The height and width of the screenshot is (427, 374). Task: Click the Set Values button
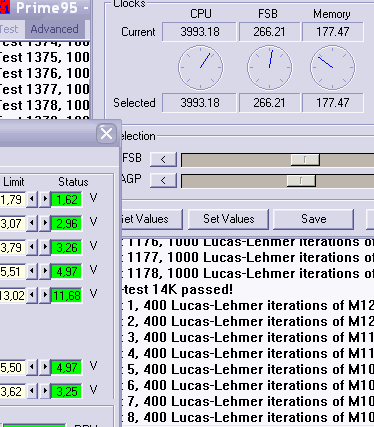coord(229,219)
